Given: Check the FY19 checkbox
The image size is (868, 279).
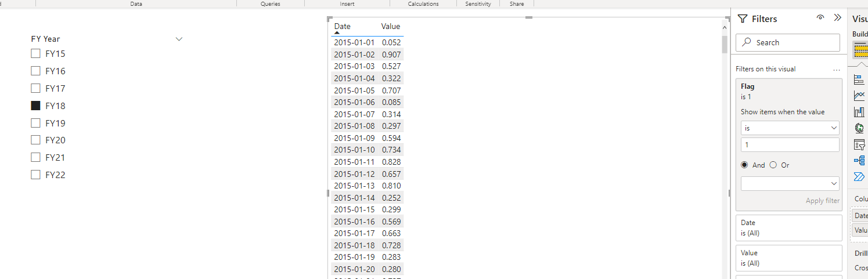Looking at the screenshot, I should (35, 123).
